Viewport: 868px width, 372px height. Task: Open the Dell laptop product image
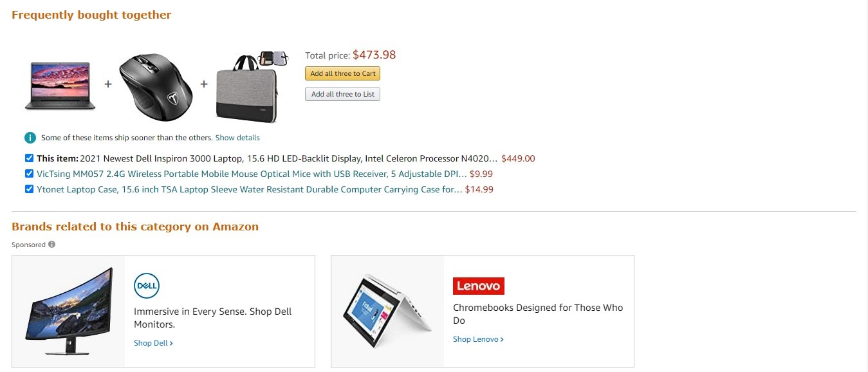click(x=60, y=86)
